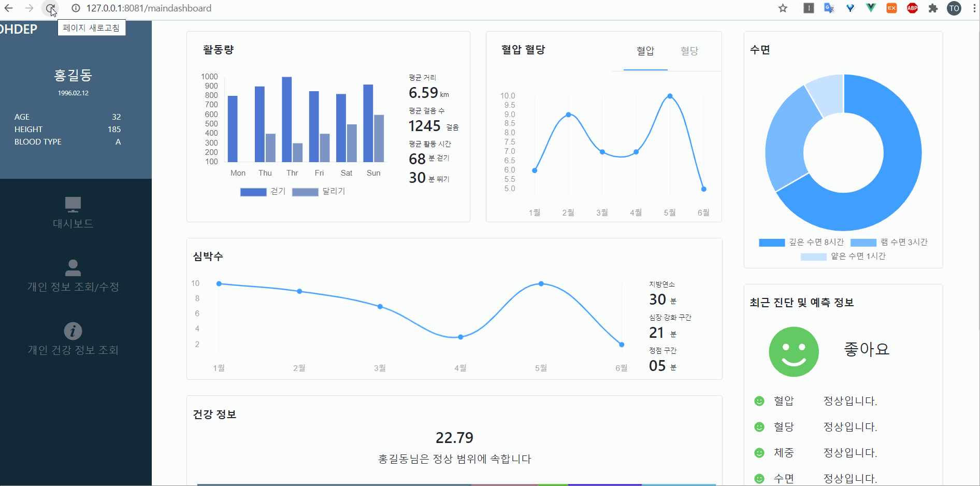Click the average distance 6.59 value
Viewport: 980px width, 486px height.
pos(423,93)
